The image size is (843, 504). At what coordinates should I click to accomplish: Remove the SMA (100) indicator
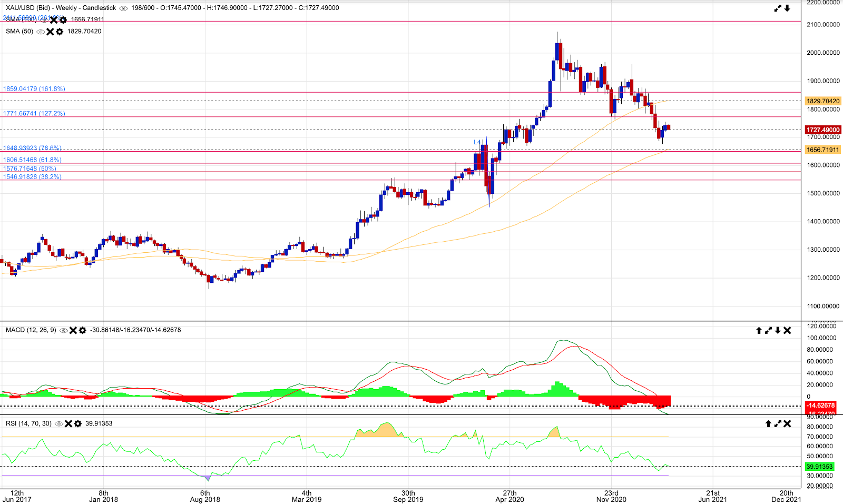(54, 20)
